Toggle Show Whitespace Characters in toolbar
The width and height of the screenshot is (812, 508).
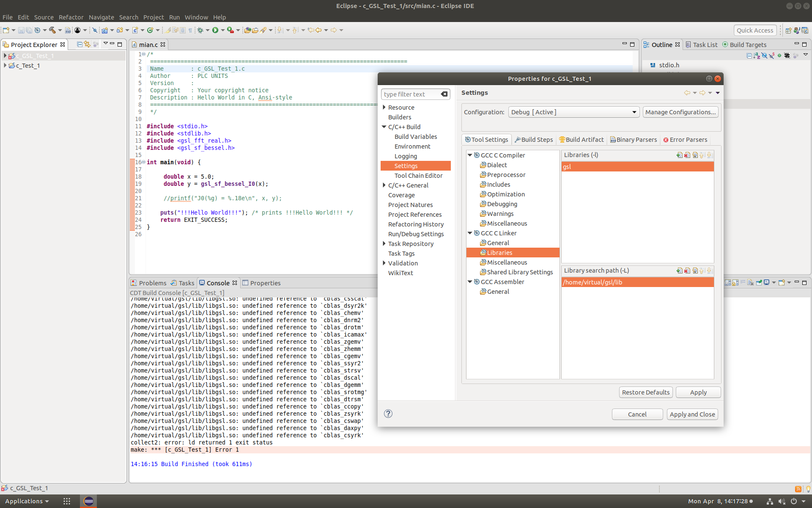pyautogui.click(x=190, y=30)
